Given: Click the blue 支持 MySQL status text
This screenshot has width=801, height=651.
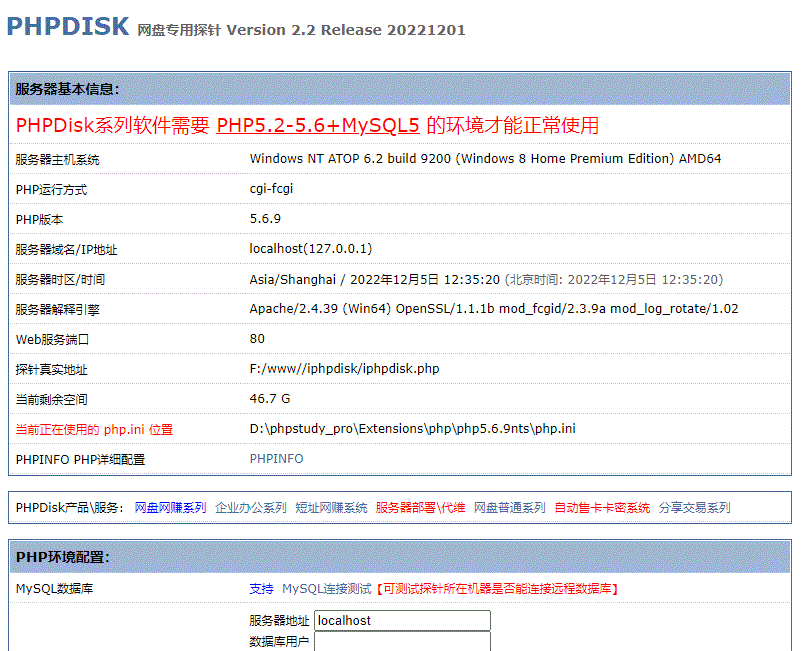Looking at the screenshot, I should pos(261,589).
